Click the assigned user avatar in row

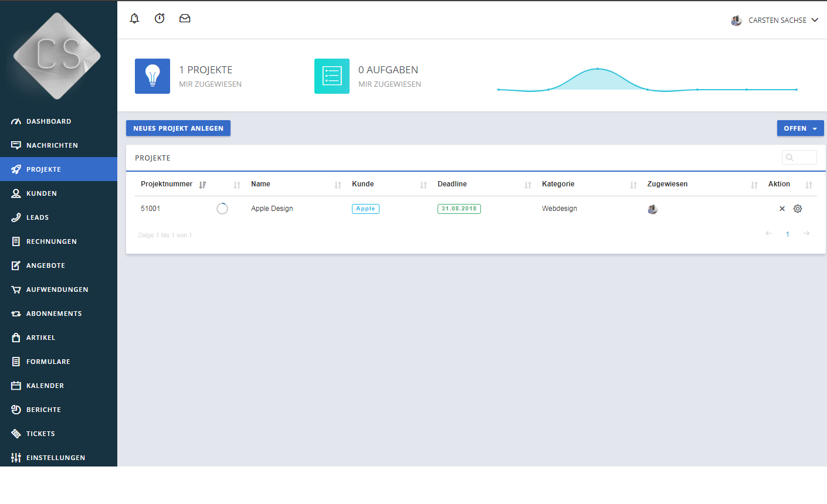pyautogui.click(x=653, y=209)
